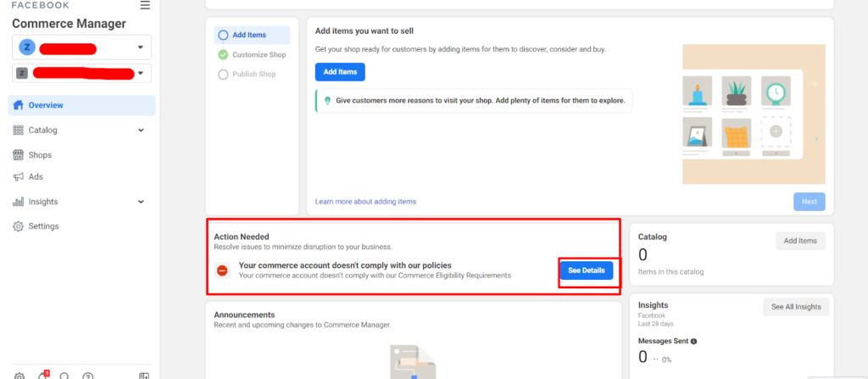Open the hamburger menu beside the Facebook logo
This screenshot has height=379, width=868.
point(145,6)
